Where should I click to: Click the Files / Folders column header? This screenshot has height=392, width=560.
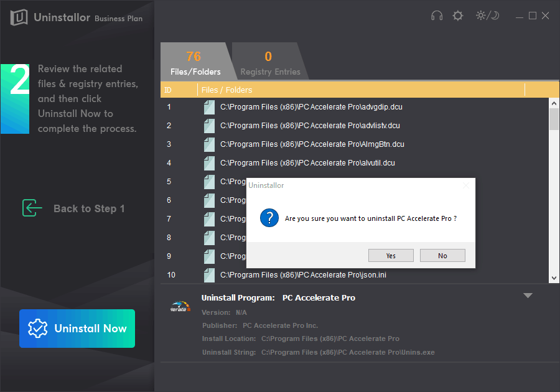coord(361,90)
